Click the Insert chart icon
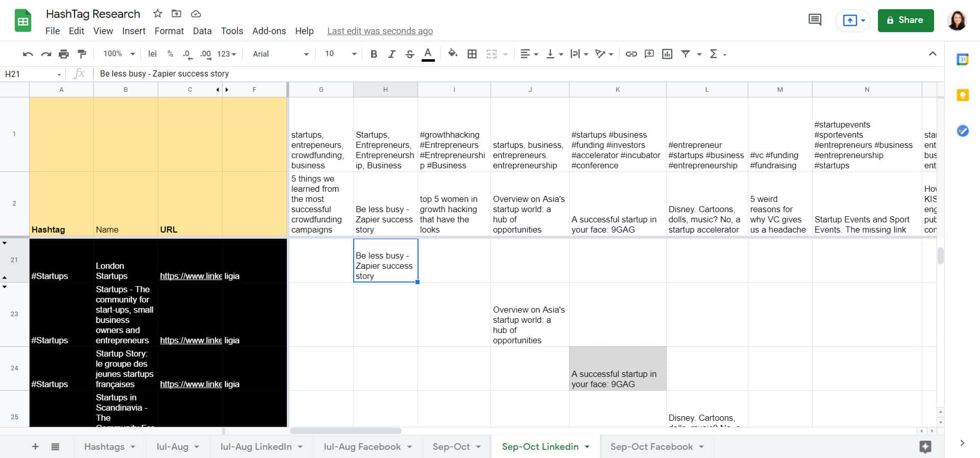 click(667, 54)
